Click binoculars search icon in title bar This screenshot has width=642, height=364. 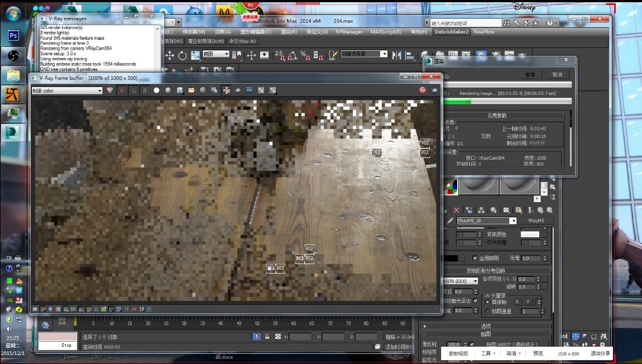507,23
